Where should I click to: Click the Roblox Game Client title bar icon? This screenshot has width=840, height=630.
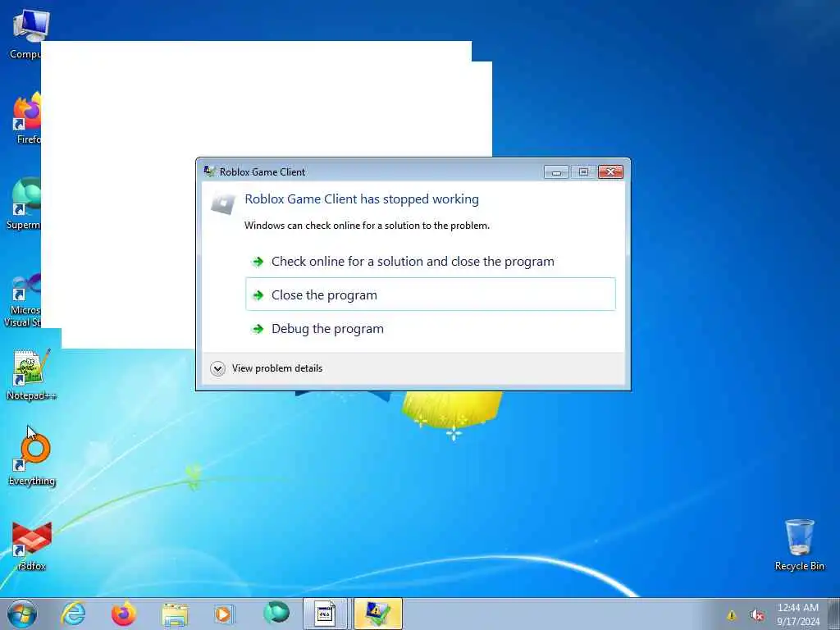pyautogui.click(x=209, y=171)
